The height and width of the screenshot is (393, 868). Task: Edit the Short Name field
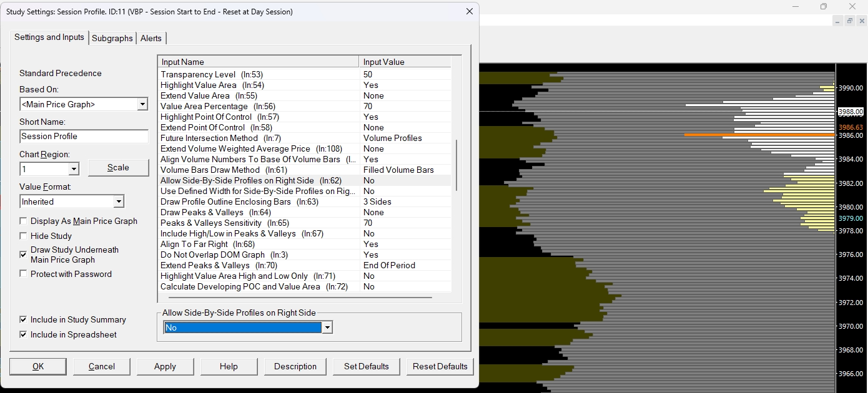84,136
